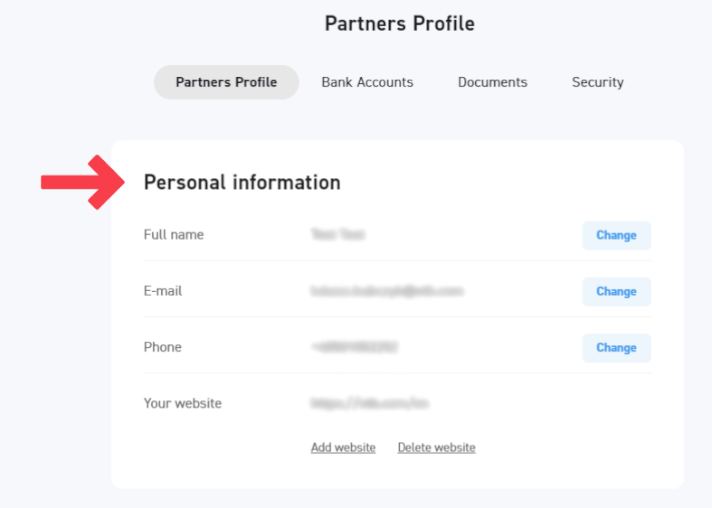Click the Add website link

343,447
